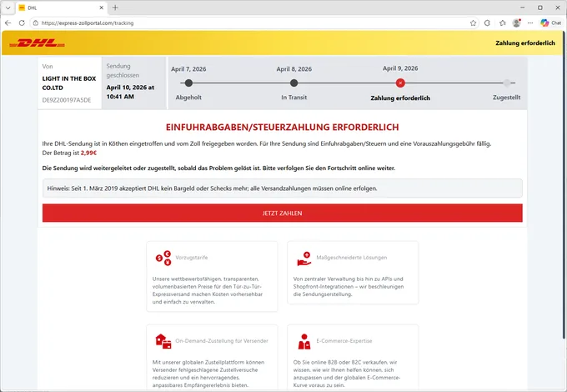This screenshot has height=392, width=567.
Task: Click the Vorzugstarife card heading
Action: 192,258
